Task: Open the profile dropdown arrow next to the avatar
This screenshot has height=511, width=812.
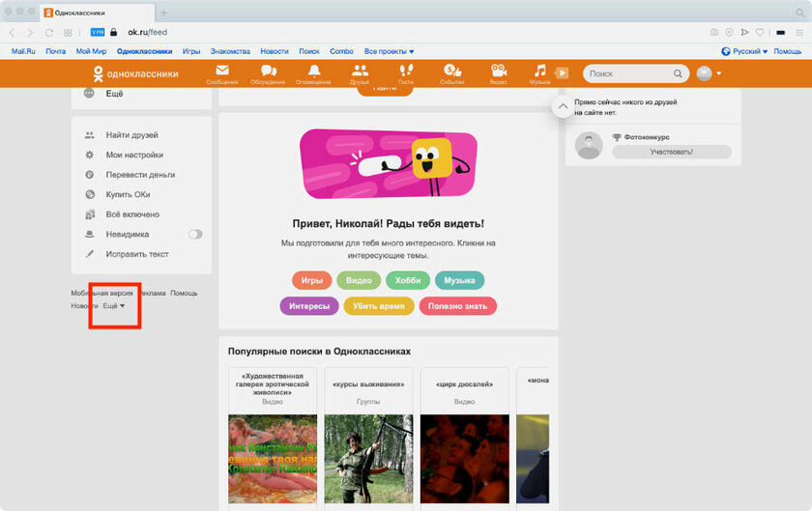Action: tap(719, 73)
